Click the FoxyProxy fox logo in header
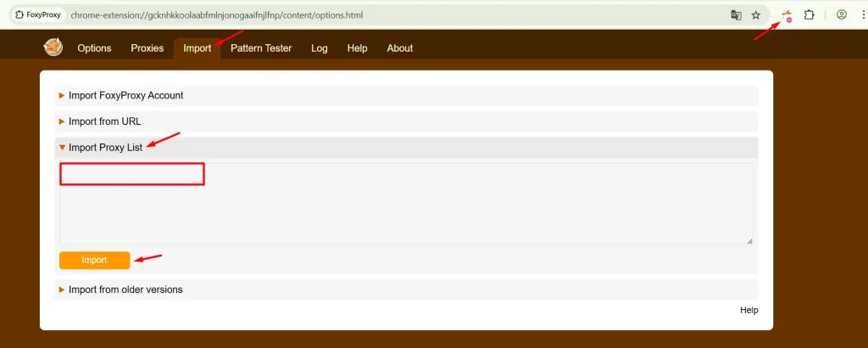The image size is (868, 348). [x=53, y=48]
